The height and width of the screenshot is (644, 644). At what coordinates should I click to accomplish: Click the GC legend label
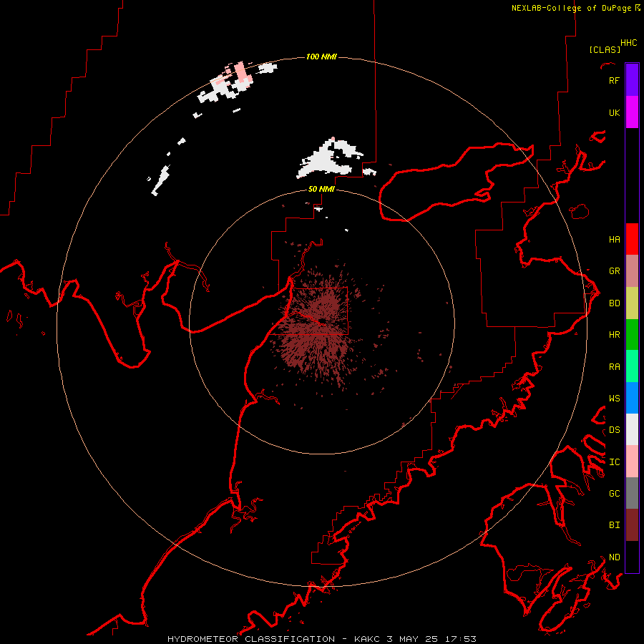[614, 493]
